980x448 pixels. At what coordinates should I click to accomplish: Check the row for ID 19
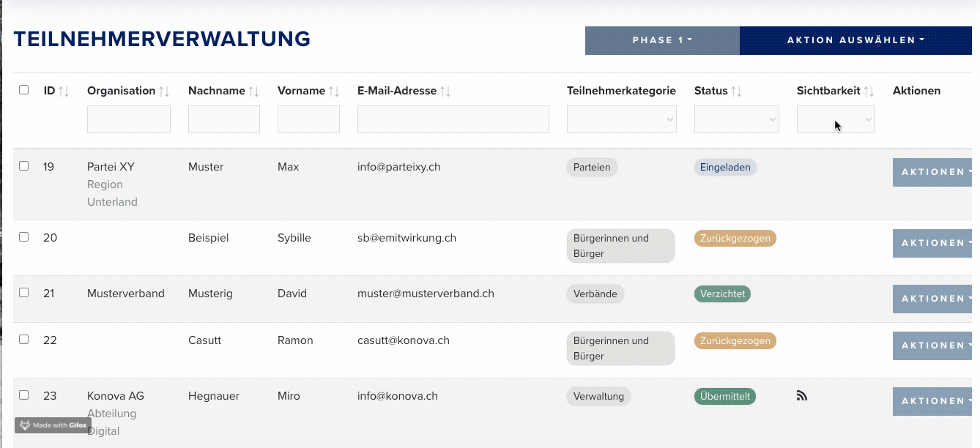pyautogui.click(x=23, y=166)
